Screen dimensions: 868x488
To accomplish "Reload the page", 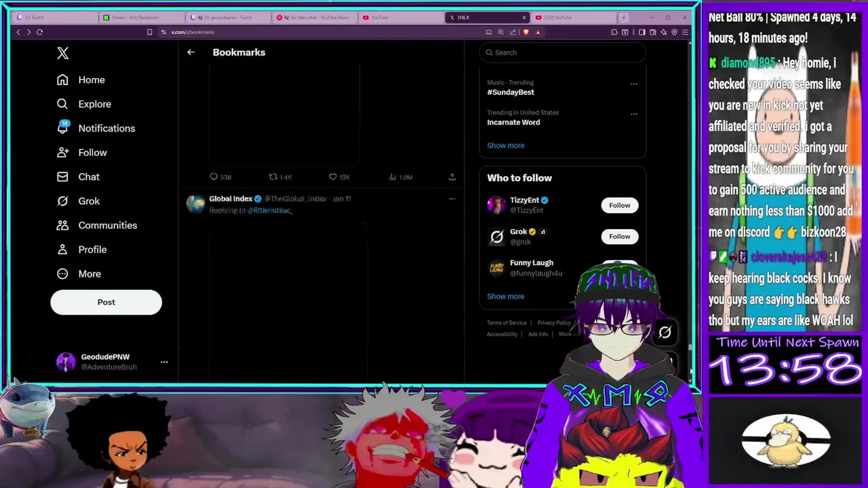I will coord(40,32).
